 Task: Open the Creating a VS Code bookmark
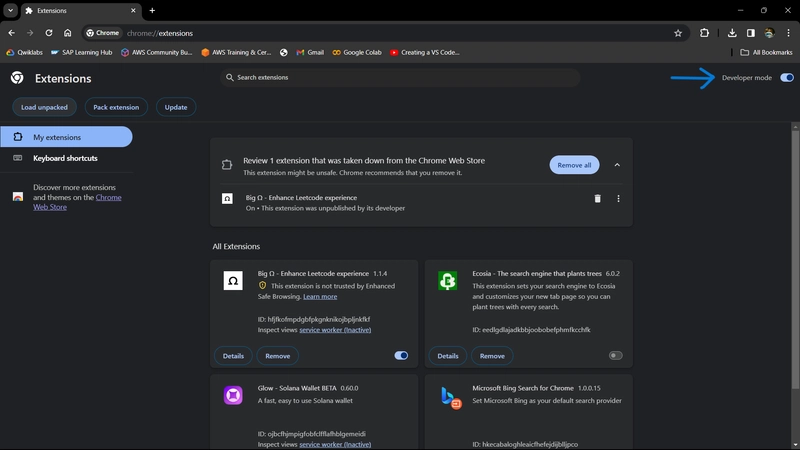[424, 52]
